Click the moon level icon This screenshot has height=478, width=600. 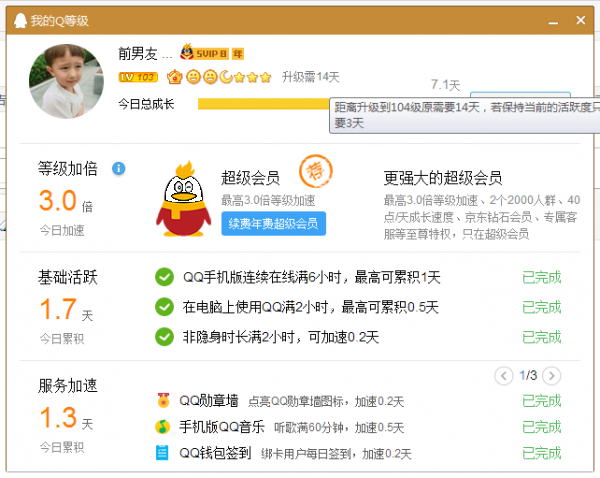(x=226, y=77)
